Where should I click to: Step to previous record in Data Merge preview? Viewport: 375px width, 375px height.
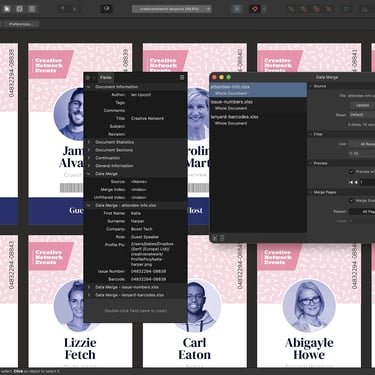[x=356, y=182]
